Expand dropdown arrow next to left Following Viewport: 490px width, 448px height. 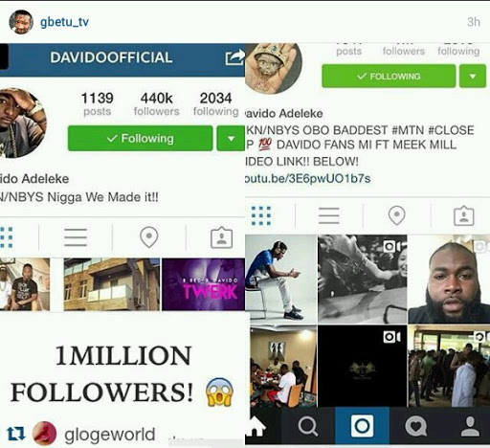[231, 138]
